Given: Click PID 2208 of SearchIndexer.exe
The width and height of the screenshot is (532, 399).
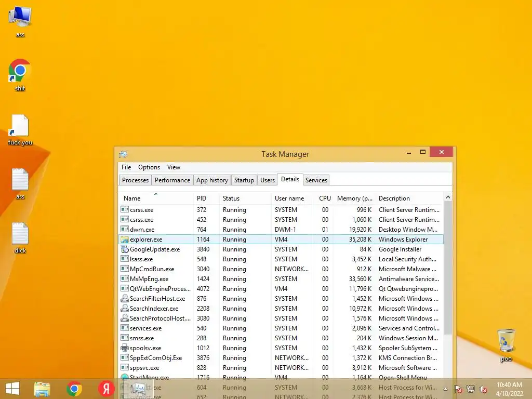Looking at the screenshot, I should pos(203,309).
